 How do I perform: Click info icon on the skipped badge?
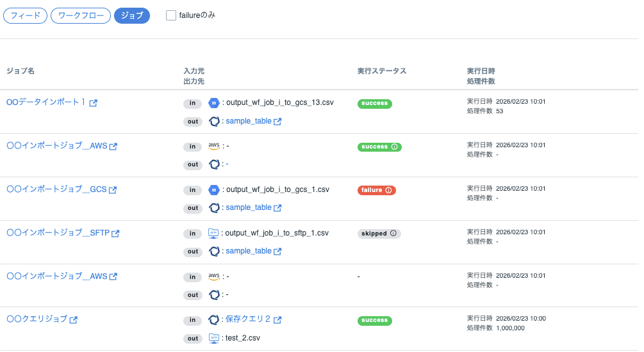(393, 234)
